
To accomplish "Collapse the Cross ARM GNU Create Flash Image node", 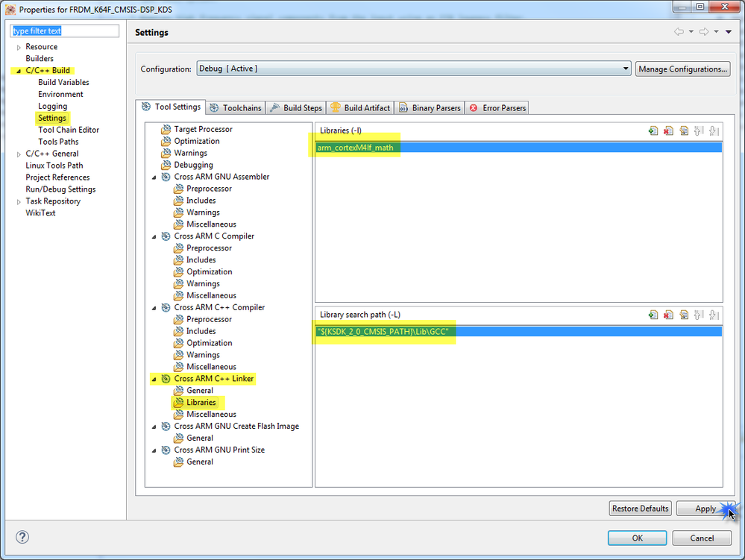I will 154,427.
